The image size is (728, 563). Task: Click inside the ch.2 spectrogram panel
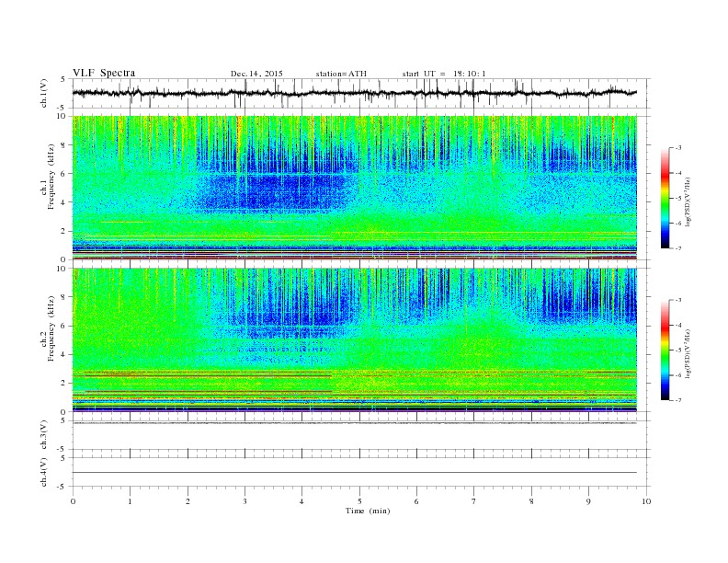355,339
